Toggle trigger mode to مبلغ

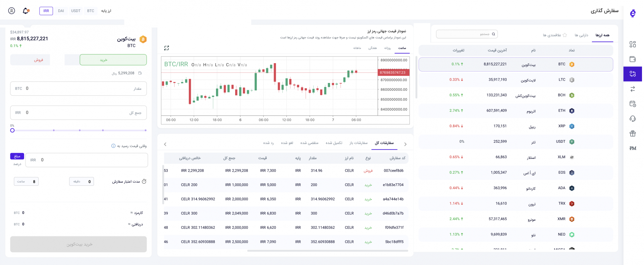17,156
